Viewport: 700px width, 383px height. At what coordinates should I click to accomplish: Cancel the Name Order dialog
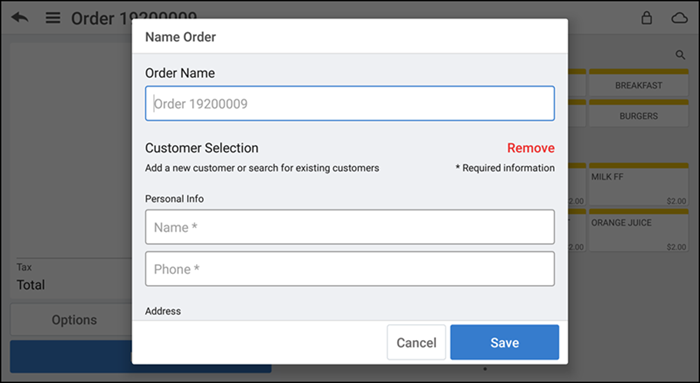tap(416, 342)
